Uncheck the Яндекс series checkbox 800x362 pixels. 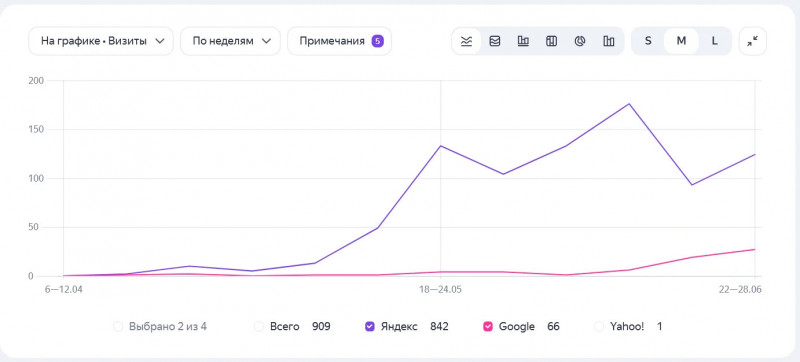(x=370, y=326)
